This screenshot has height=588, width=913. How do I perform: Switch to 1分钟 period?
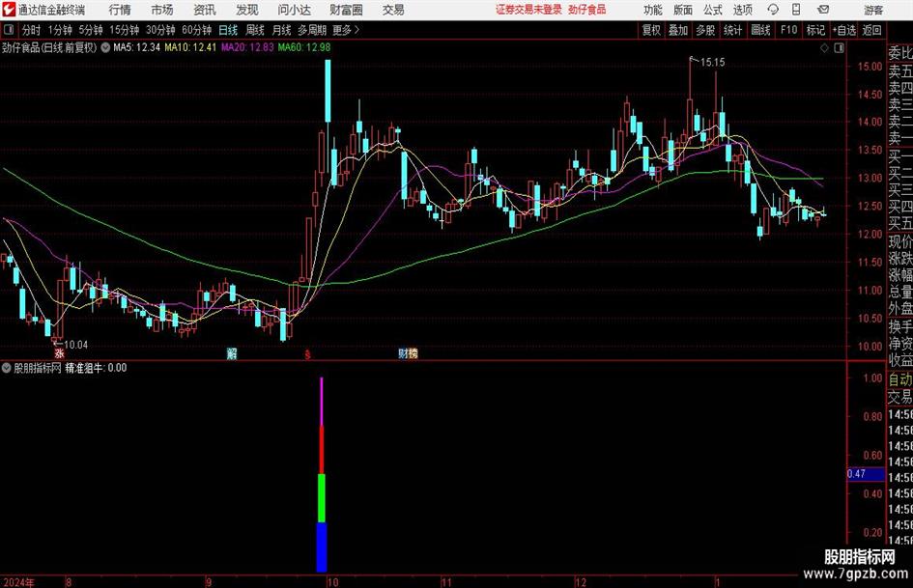60,30
